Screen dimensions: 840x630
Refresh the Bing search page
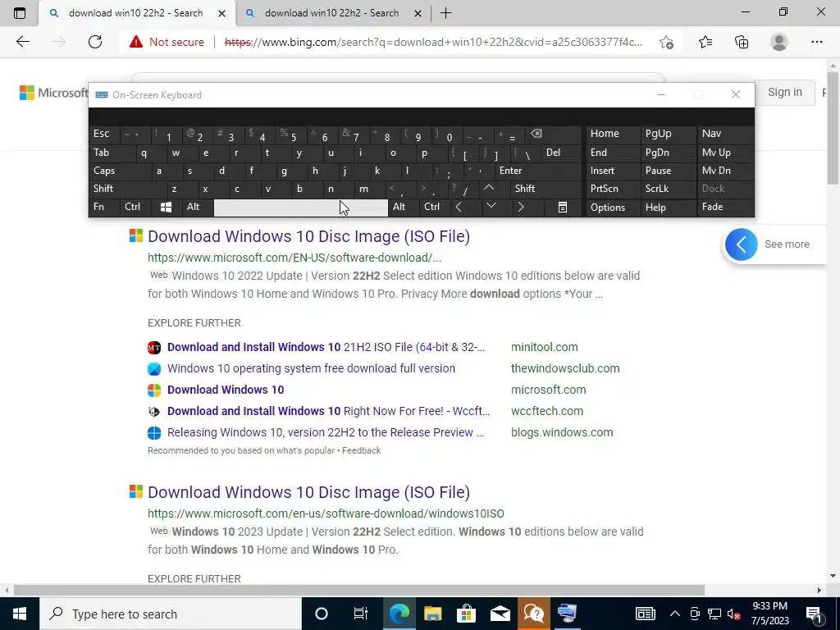(95, 42)
